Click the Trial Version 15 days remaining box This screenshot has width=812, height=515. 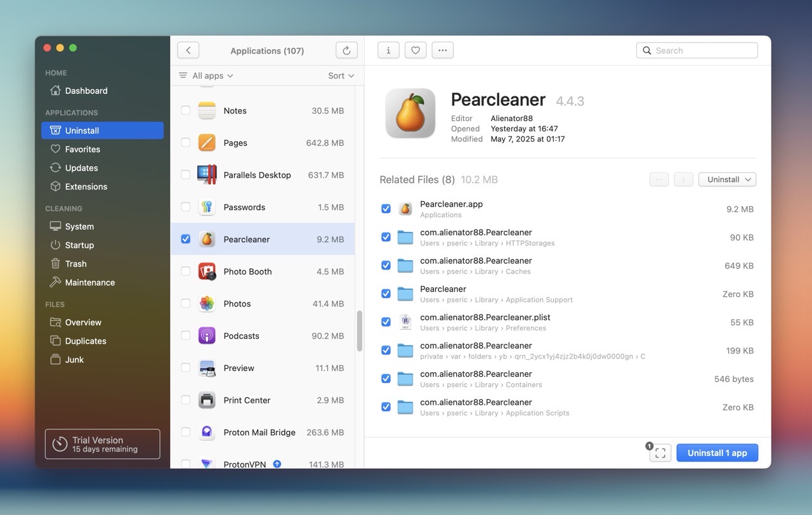[x=102, y=444]
